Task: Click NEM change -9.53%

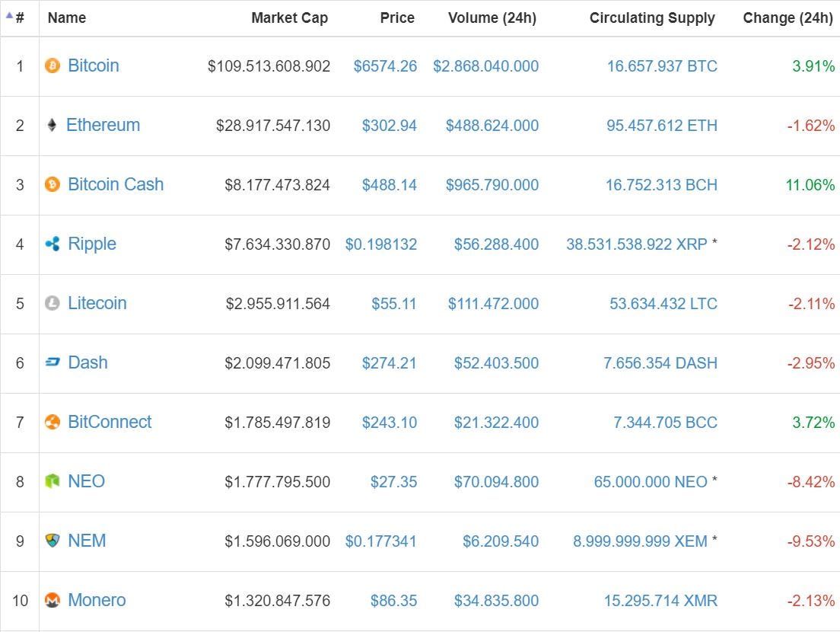Action: coord(811,541)
